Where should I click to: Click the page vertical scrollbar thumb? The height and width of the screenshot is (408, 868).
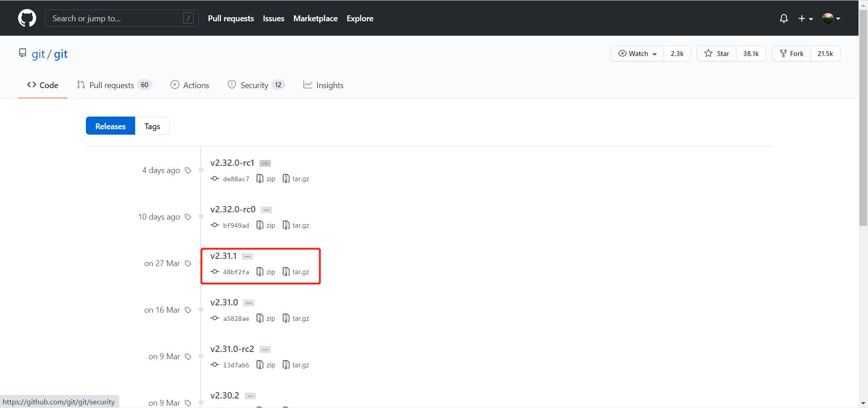(863, 117)
